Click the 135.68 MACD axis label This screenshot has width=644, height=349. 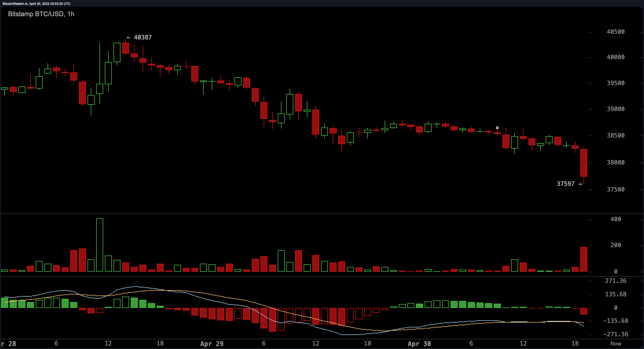(x=616, y=294)
